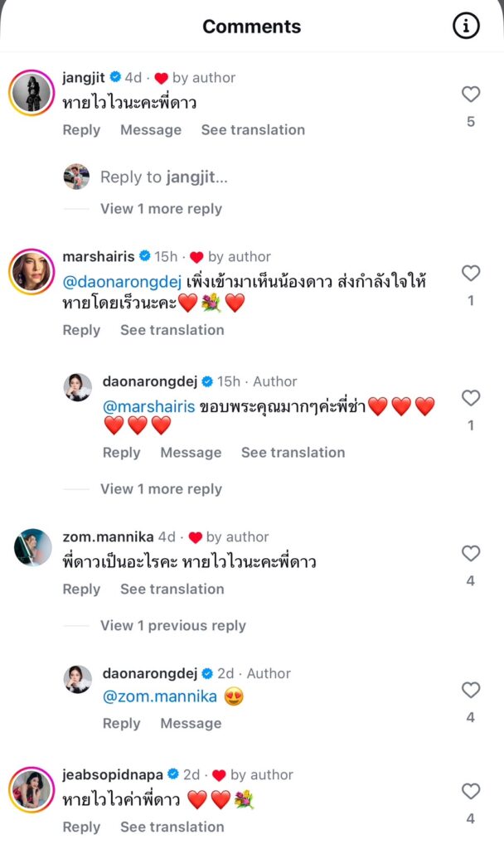Expand 'View 1 more reply' under jangjit

[x=161, y=209]
